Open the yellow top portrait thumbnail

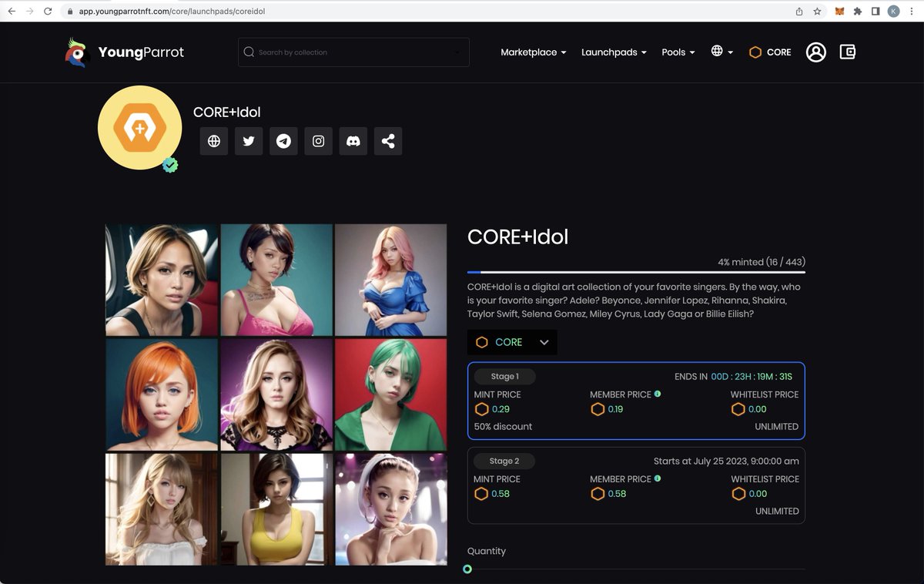click(x=276, y=508)
